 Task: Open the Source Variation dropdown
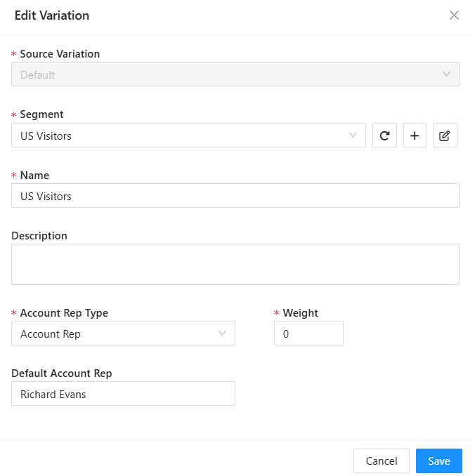tap(235, 74)
